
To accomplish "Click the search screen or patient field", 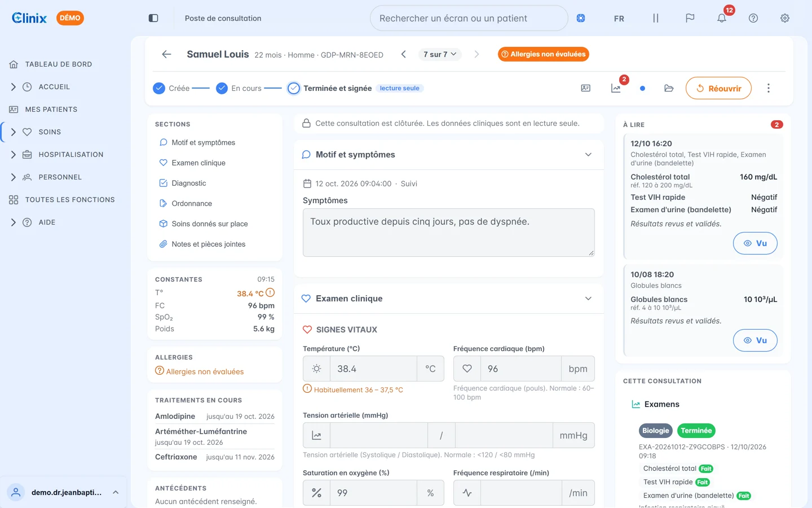I will pyautogui.click(x=469, y=18).
